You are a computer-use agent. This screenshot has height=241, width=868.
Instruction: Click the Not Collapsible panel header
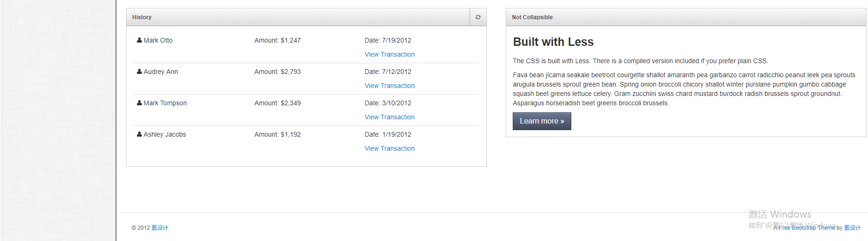686,17
